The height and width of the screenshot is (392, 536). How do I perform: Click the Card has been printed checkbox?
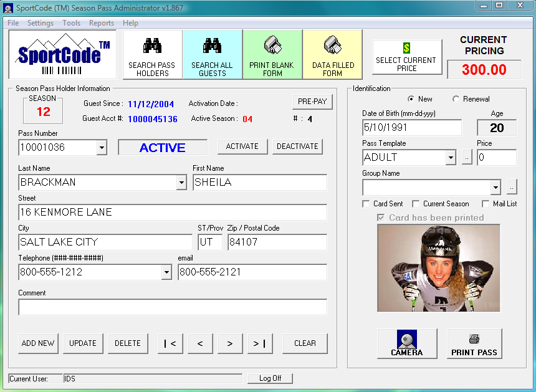pos(381,218)
